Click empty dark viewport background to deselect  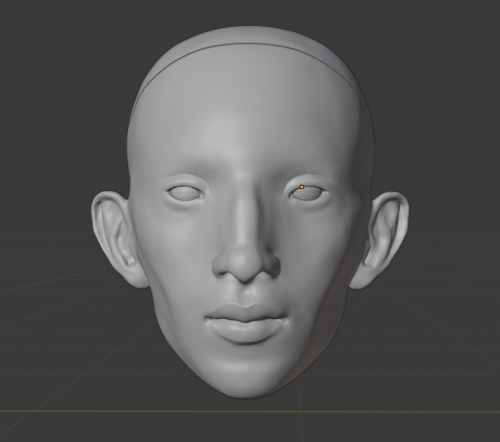[50, 100]
